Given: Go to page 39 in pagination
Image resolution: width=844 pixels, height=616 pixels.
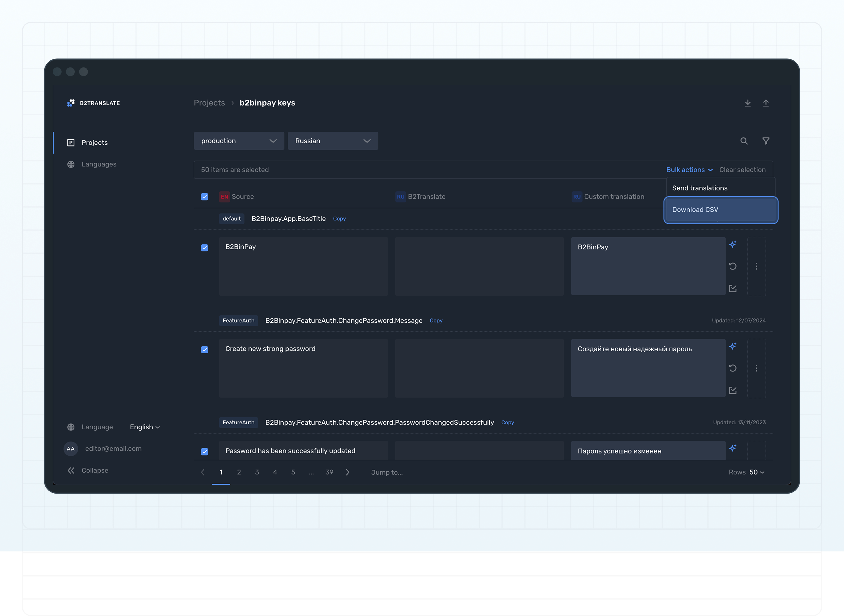Looking at the screenshot, I should pyautogui.click(x=329, y=472).
